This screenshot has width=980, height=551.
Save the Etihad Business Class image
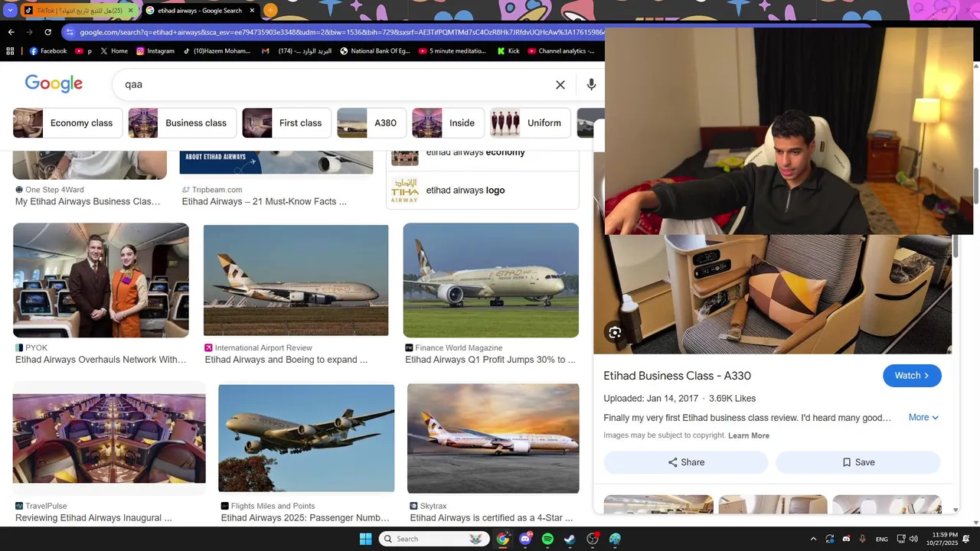pyautogui.click(x=857, y=462)
